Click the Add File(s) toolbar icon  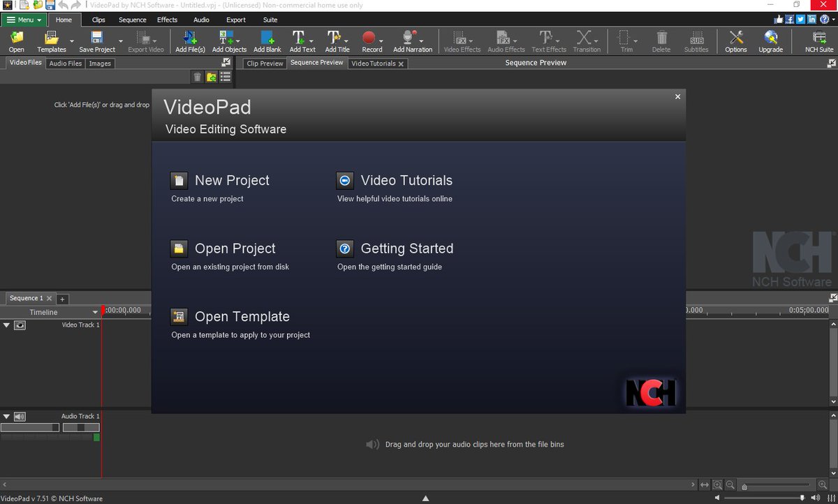pyautogui.click(x=190, y=38)
